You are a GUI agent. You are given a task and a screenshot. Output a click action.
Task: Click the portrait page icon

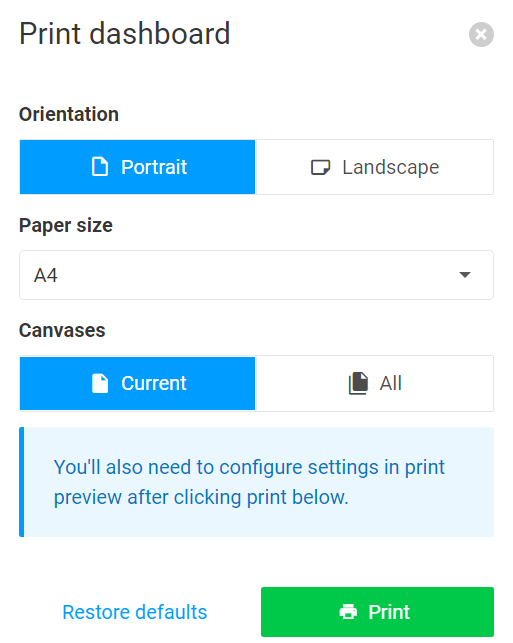tap(100, 167)
